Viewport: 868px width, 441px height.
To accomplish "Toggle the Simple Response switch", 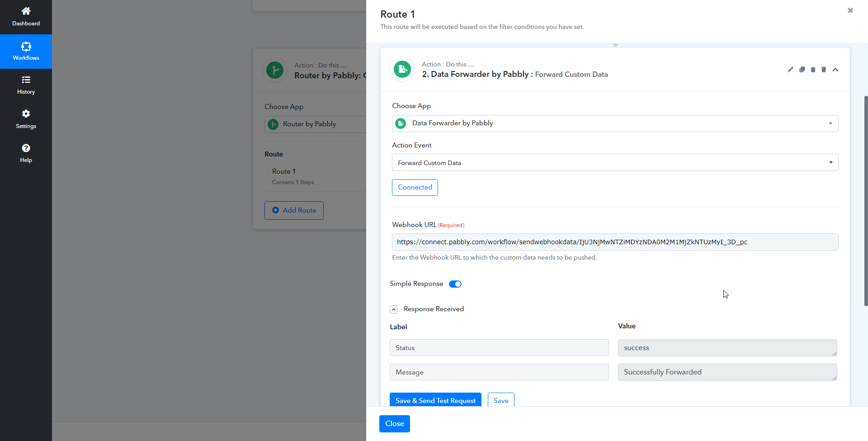I will click(x=455, y=284).
